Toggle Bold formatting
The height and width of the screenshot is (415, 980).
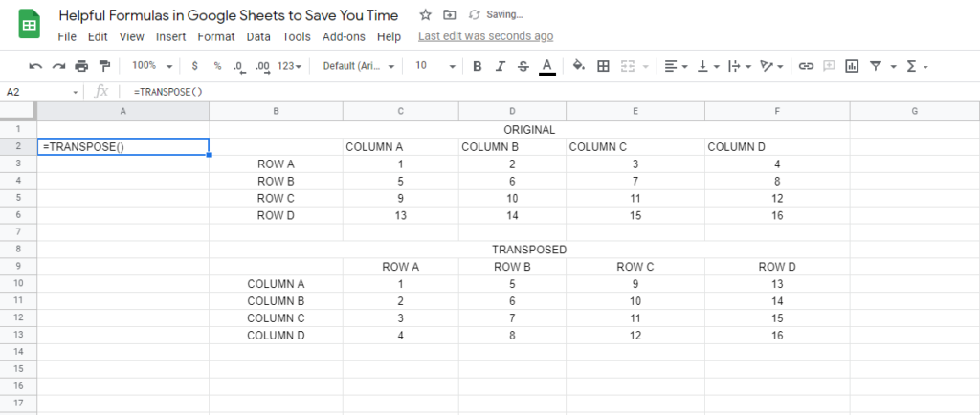point(477,66)
